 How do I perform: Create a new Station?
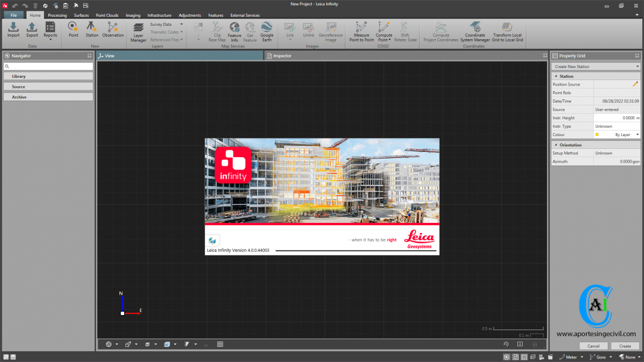(x=92, y=31)
